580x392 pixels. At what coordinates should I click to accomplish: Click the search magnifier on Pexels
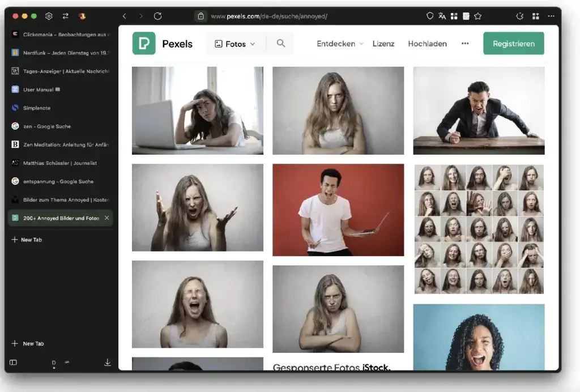(281, 43)
